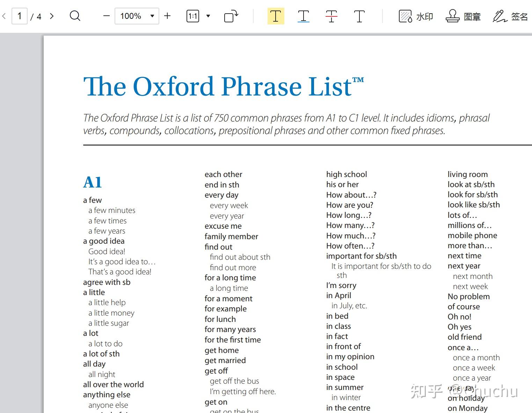Click the phrase 'each other'
532x413 pixels.
click(x=223, y=175)
